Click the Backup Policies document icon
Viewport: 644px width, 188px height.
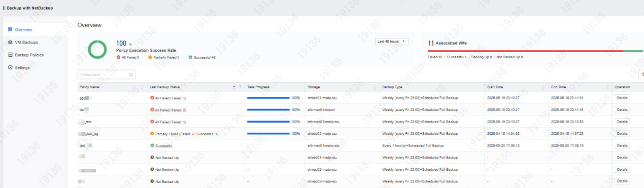(x=10, y=55)
